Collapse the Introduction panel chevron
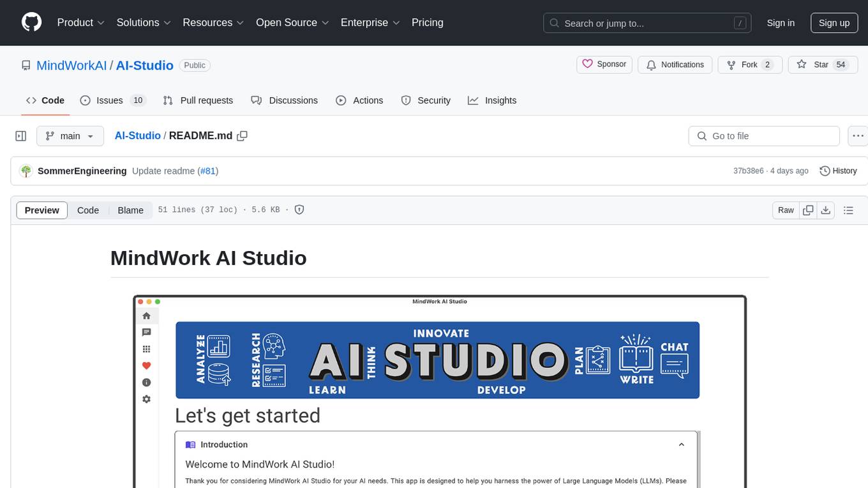This screenshot has width=868, height=488. tap(681, 445)
